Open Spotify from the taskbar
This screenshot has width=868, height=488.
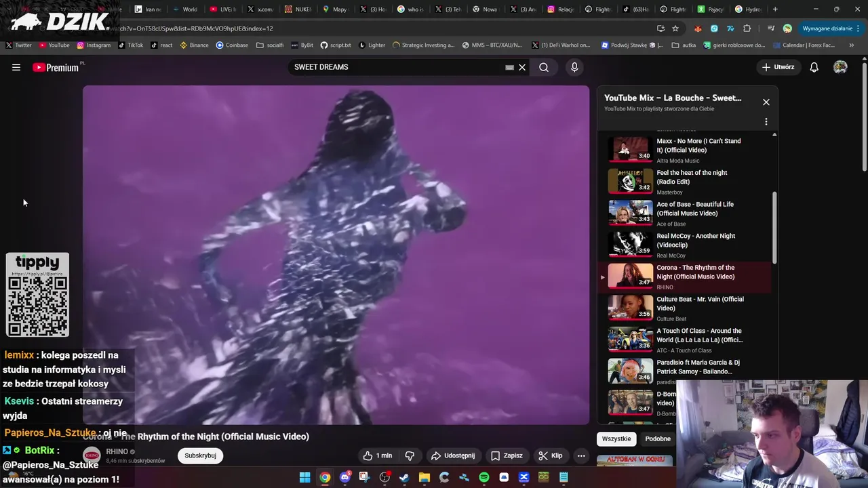[484, 477]
